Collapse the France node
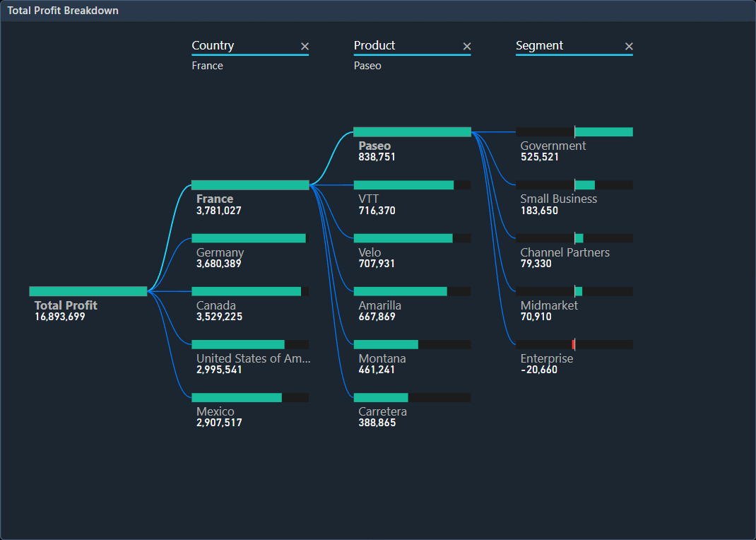This screenshot has width=756, height=540. (x=250, y=185)
